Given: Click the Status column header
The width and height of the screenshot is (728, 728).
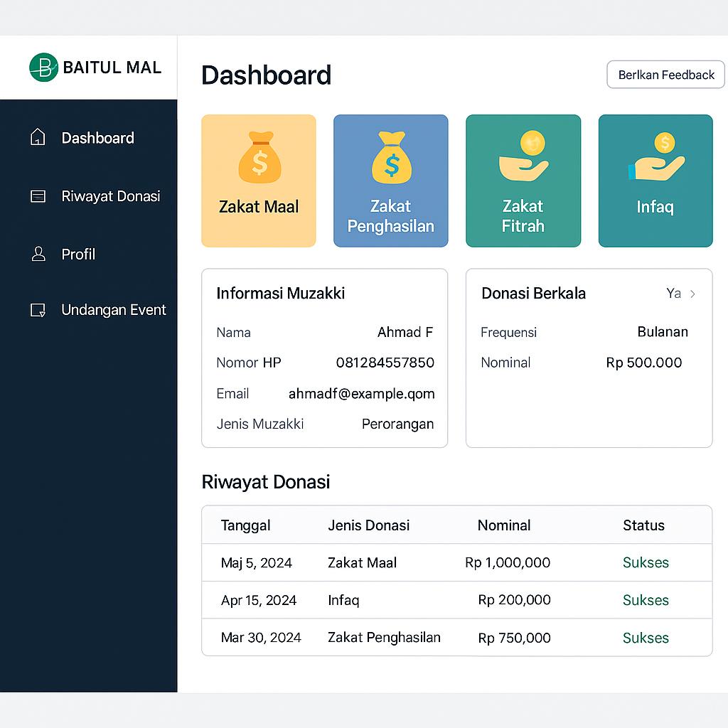Looking at the screenshot, I should 643,525.
